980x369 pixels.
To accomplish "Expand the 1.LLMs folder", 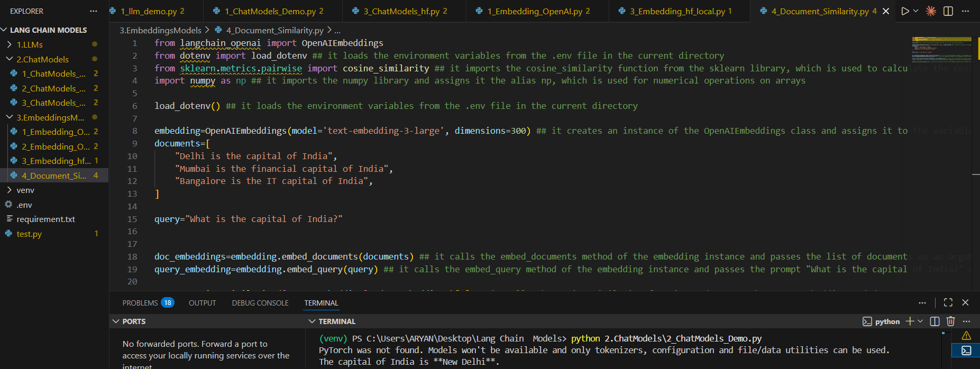I will (30, 45).
